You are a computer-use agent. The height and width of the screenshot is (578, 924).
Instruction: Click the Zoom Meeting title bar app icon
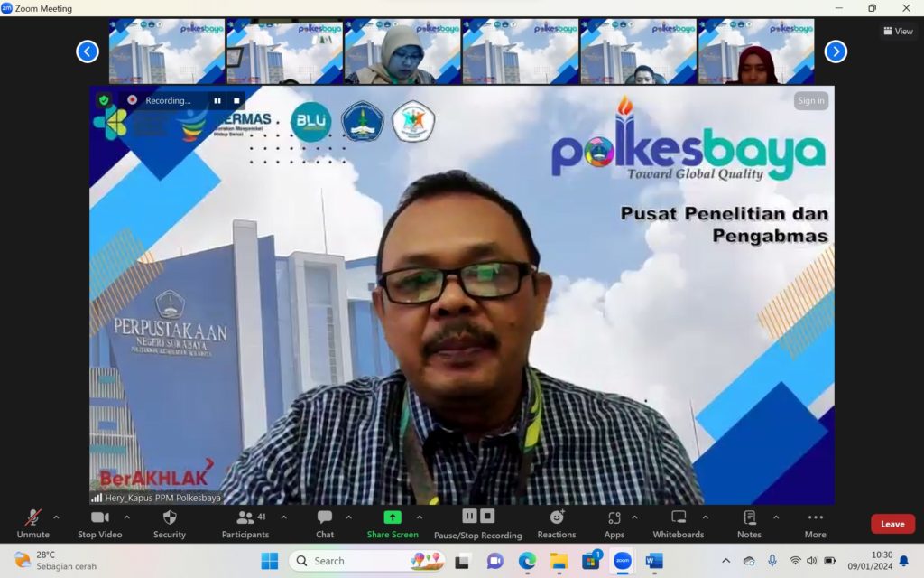[x=6, y=7]
